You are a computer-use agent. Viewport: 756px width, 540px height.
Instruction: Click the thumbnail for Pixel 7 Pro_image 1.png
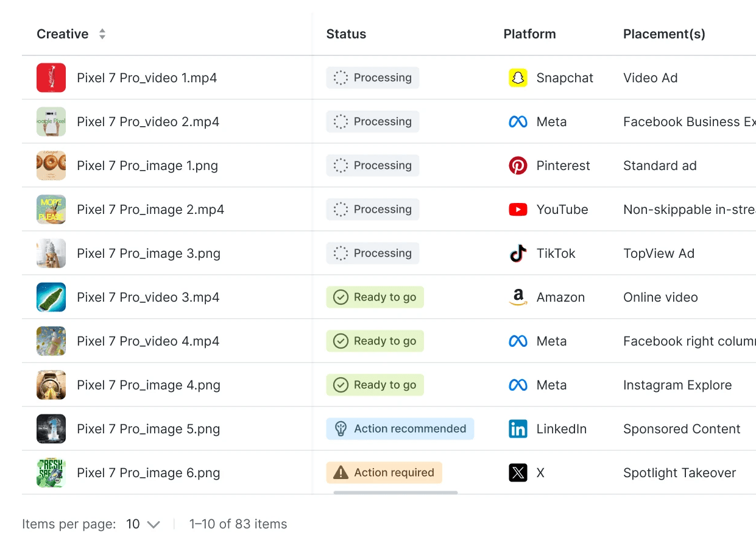(51, 166)
